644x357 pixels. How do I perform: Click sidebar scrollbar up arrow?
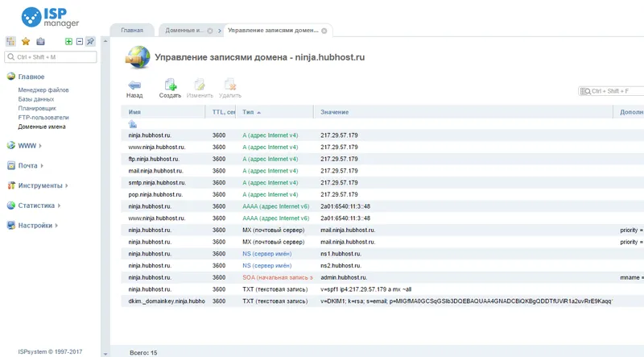(105, 41)
